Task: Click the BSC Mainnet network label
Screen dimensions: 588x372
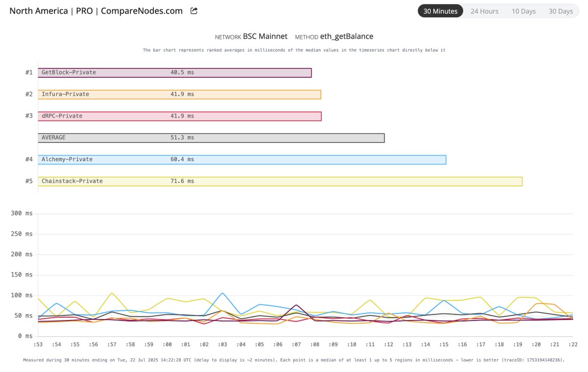Action: pyautogui.click(x=265, y=37)
